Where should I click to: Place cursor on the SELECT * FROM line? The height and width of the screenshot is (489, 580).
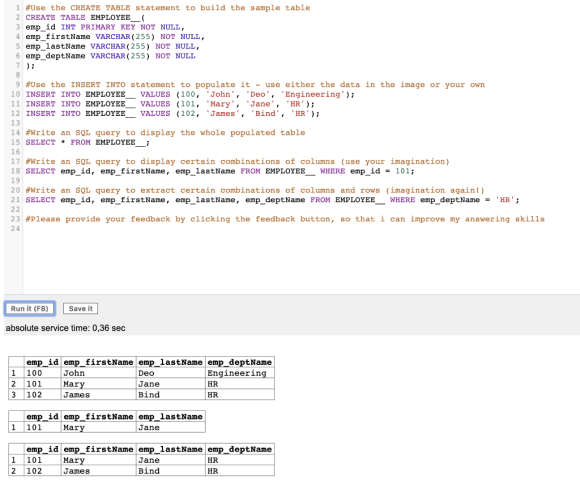pyautogui.click(x=87, y=142)
